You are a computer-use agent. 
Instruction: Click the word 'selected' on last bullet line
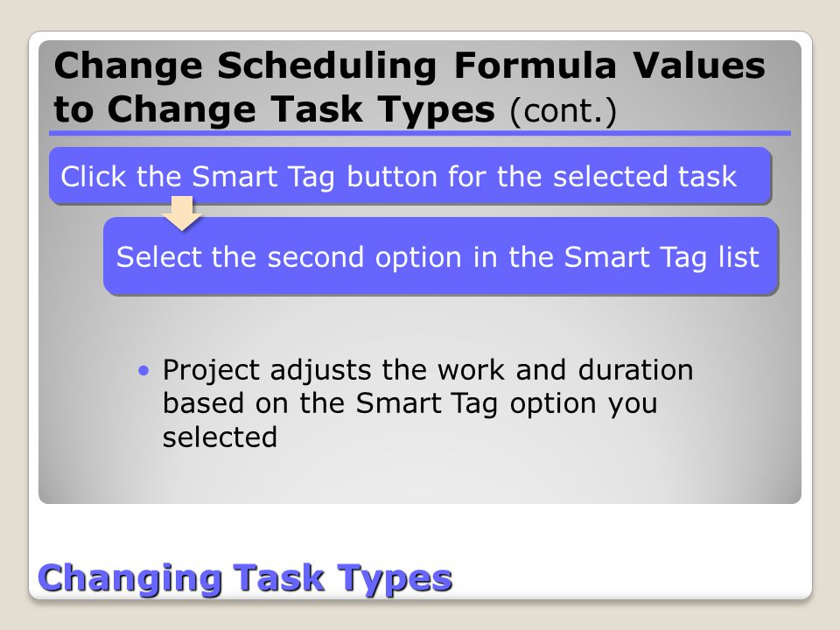click(x=220, y=437)
